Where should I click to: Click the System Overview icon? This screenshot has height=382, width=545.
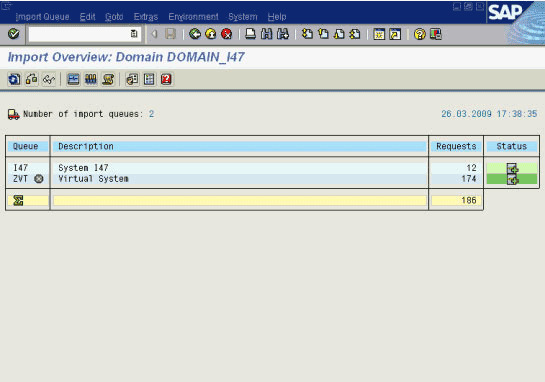[x=132, y=79]
